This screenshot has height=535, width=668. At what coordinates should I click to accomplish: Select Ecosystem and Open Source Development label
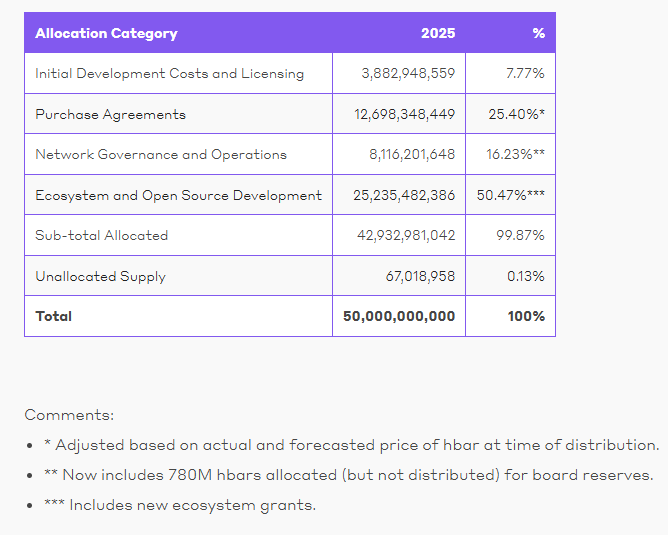(x=179, y=195)
